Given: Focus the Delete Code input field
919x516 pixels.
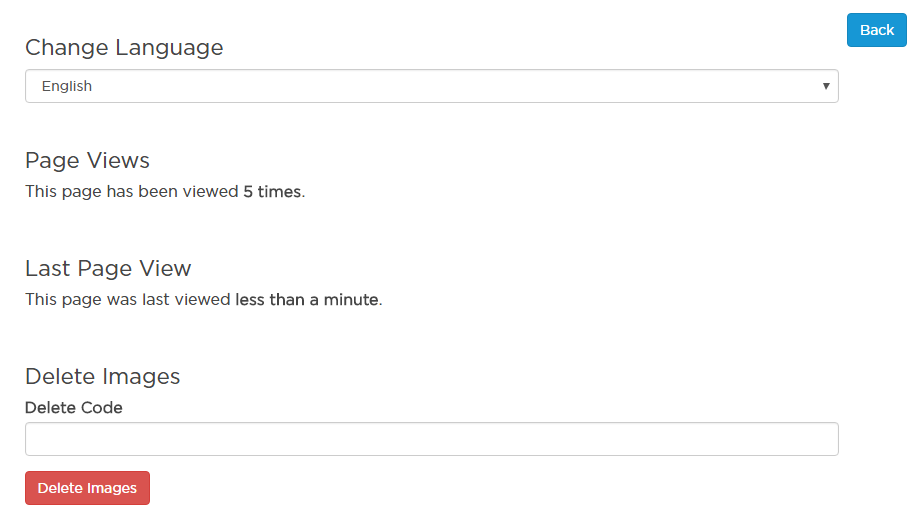Looking at the screenshot, I should [431, 439].
